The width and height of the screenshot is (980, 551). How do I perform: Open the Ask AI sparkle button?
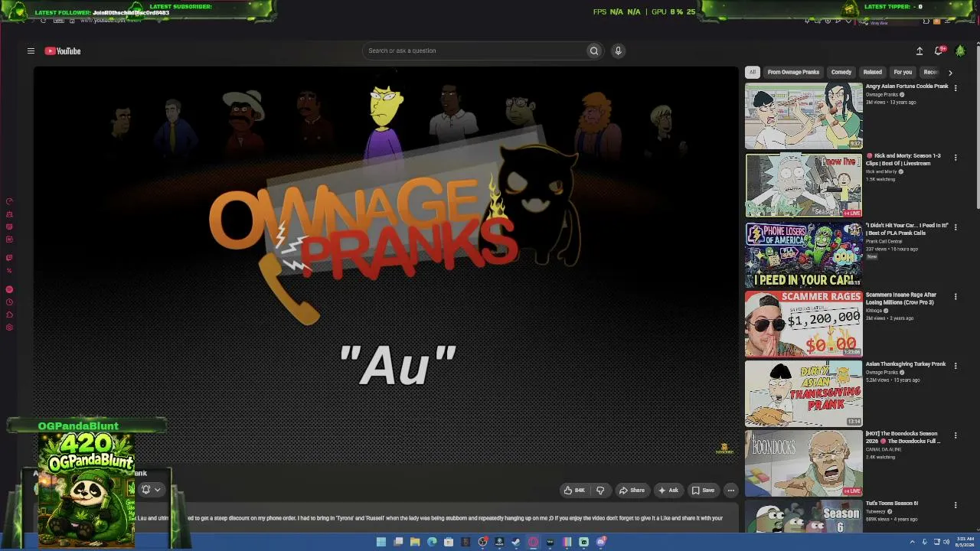pyautogui.click(x=668, y=491)
